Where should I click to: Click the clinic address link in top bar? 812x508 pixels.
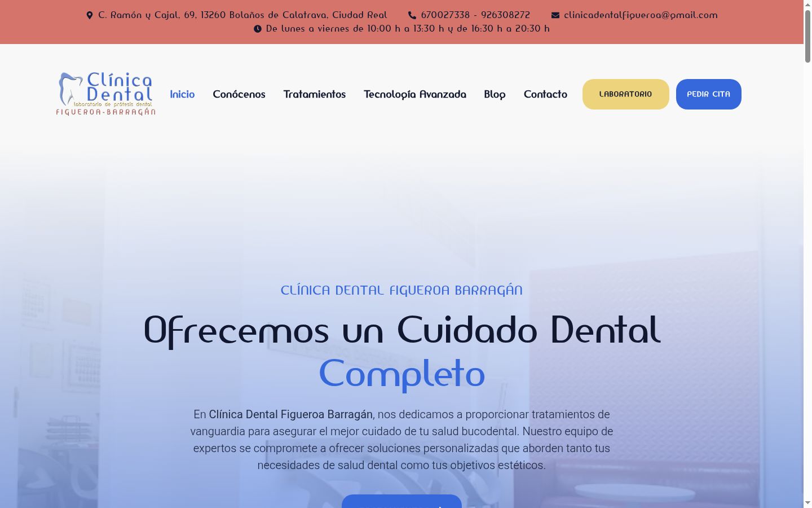click(x=242, y=15)
